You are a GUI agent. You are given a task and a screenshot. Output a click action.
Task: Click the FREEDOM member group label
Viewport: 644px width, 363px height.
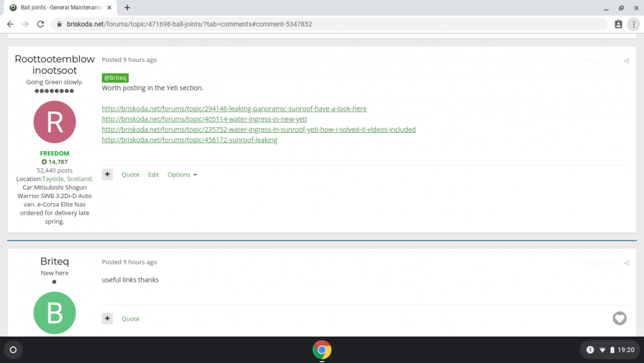(x=55, y=153)
